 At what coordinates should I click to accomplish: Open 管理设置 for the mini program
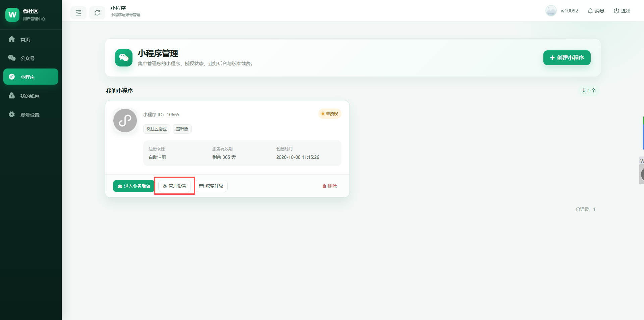tap(174, 186)
